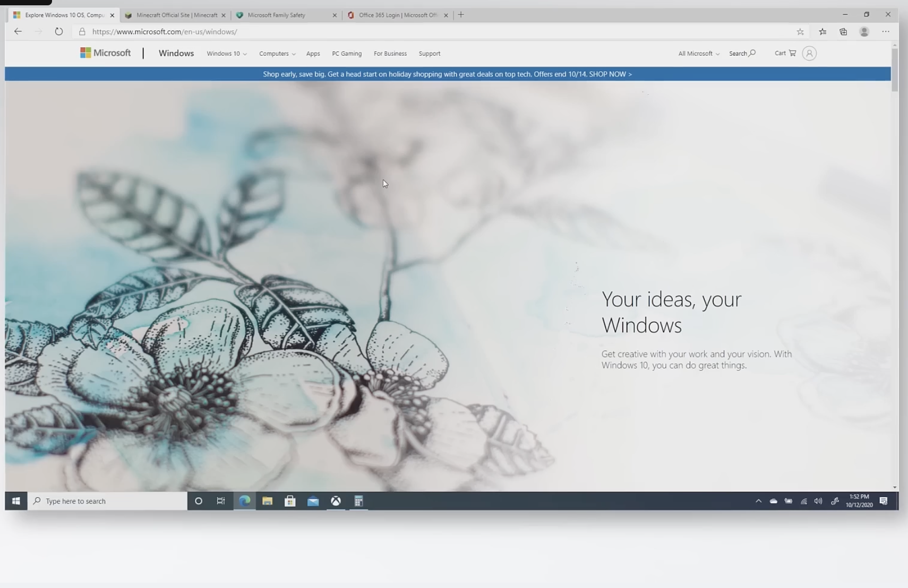The height and width of the screenshot is (588, 908).
Task: Open the Action Center notifications icon
Action: pyautogui.click(x=884, y=501)
